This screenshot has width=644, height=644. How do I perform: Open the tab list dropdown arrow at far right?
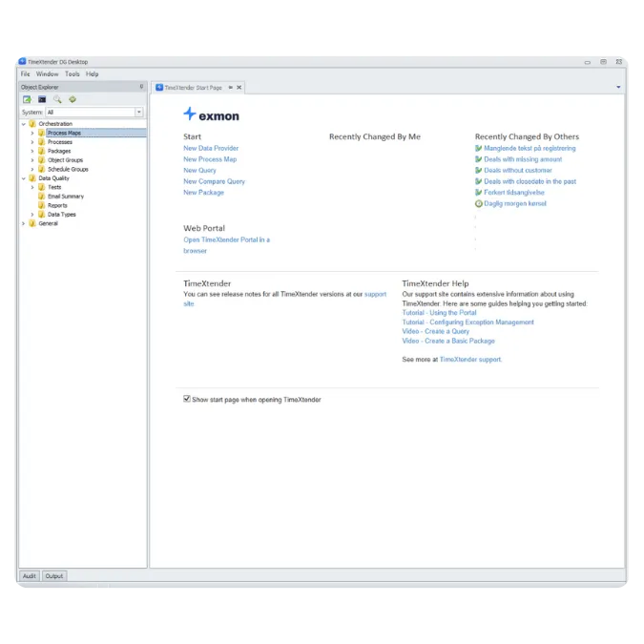(x=618, y=87)
